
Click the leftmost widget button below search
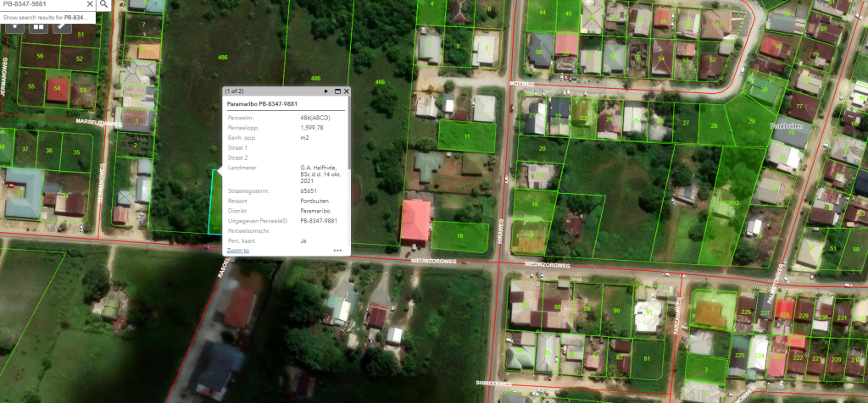15,26
